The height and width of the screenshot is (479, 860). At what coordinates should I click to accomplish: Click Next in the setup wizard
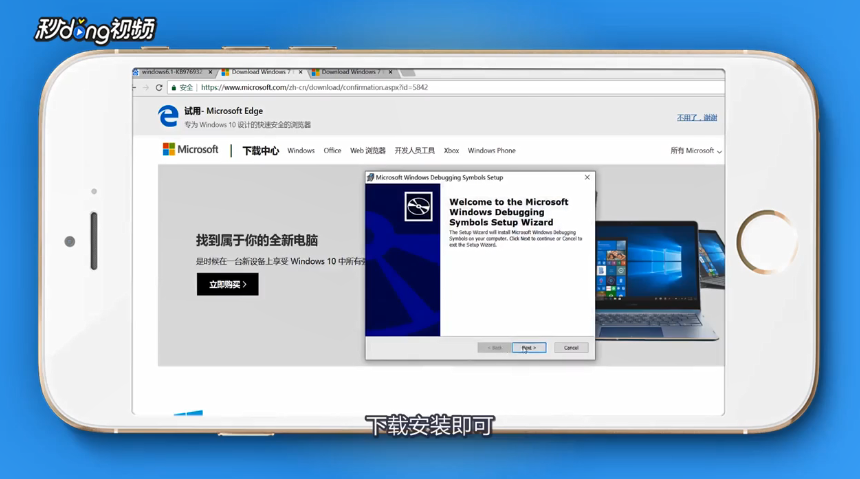coord(529,348)
